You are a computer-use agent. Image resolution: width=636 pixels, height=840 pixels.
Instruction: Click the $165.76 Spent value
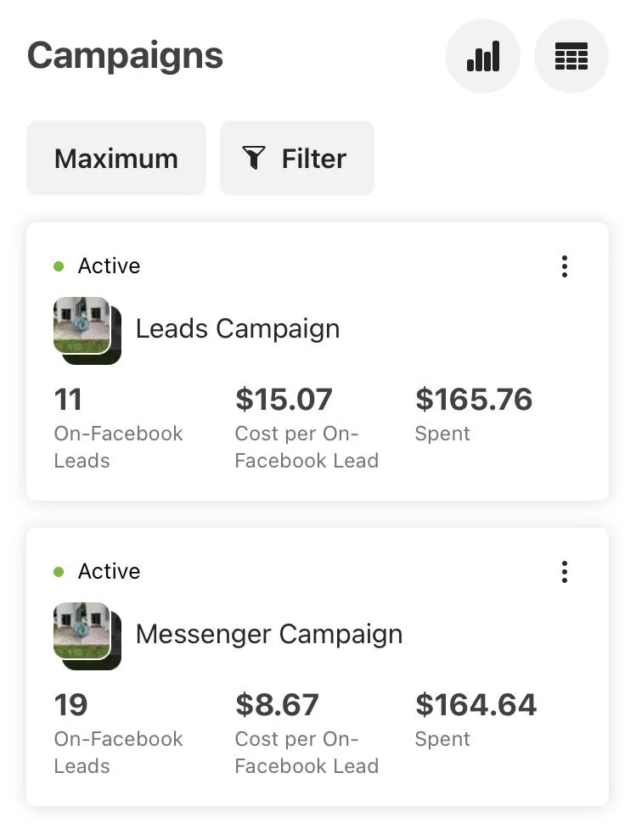pos(474,400)
